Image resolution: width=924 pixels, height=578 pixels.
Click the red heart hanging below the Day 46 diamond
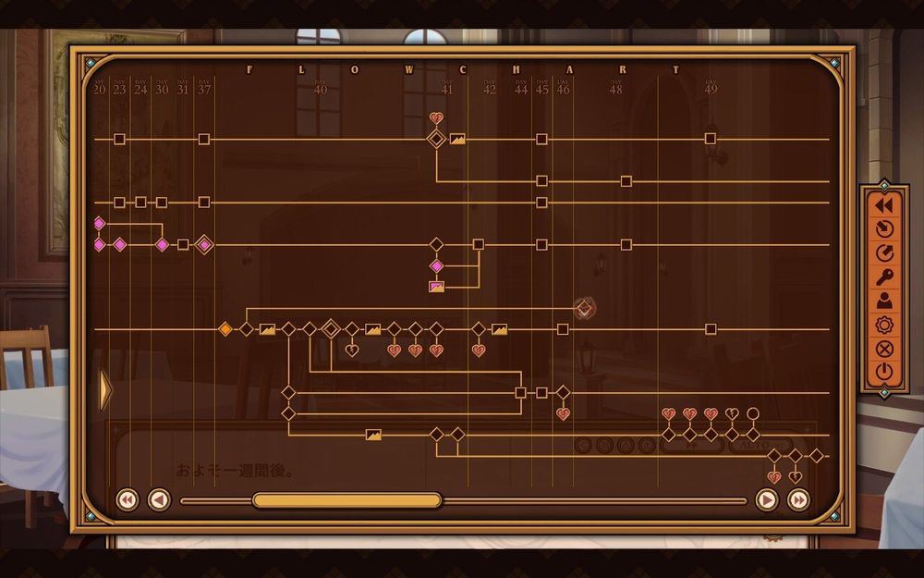[x=563, y=414]
